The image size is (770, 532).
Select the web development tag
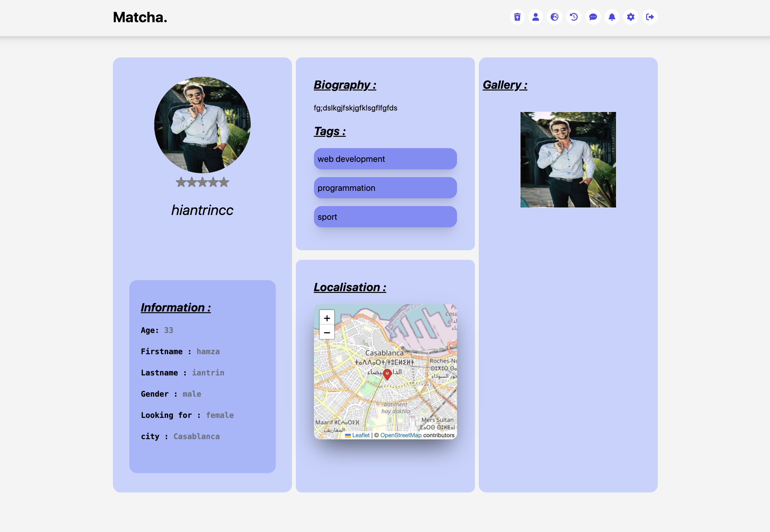[x=385, y=159]
